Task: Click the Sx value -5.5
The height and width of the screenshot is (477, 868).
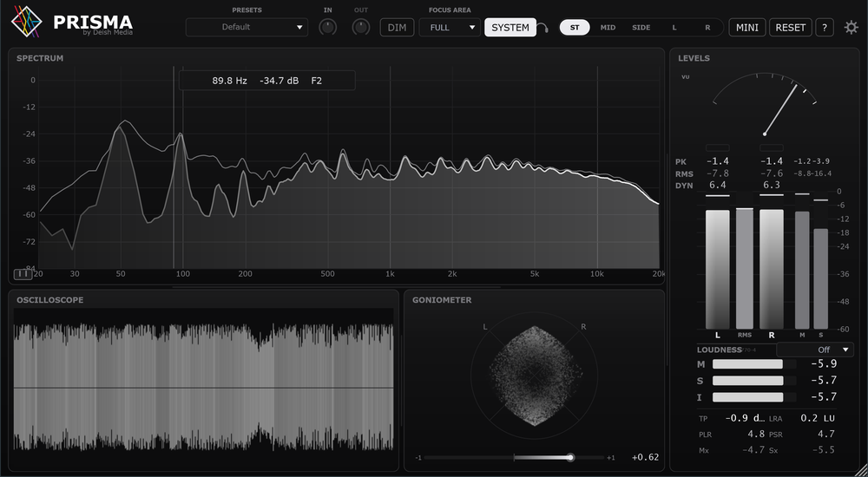Action: [x=823, y=450]
